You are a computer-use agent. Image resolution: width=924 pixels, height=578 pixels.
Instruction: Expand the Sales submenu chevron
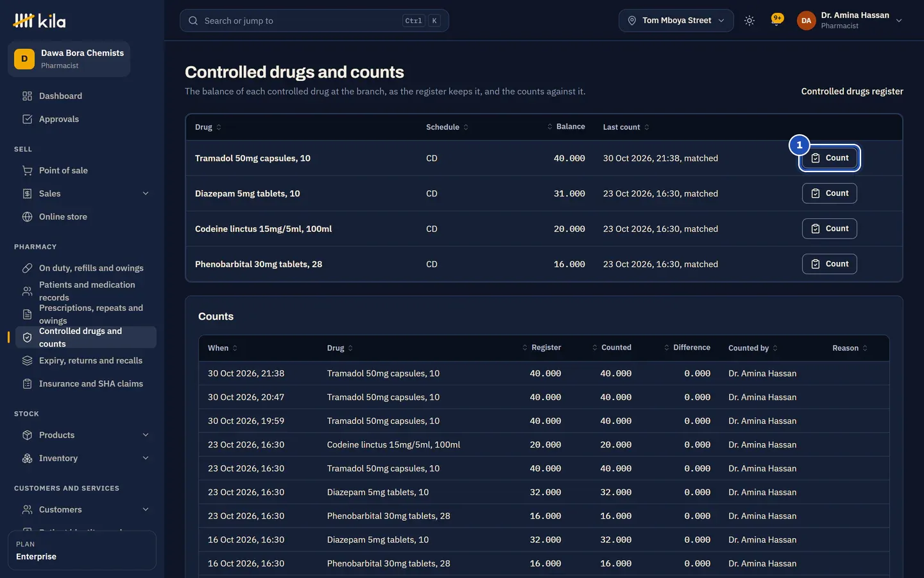click(x=146, y=193)
